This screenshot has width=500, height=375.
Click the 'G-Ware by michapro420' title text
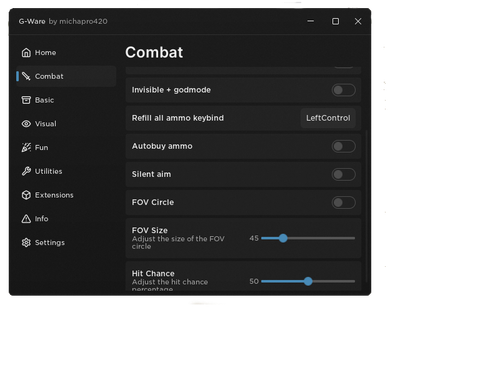point(63,21)
